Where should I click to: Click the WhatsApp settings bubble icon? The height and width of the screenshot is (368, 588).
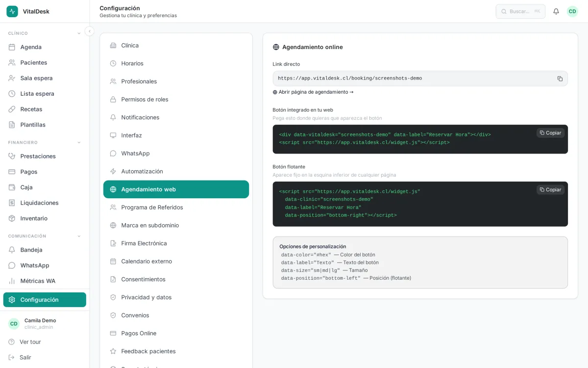113,154
